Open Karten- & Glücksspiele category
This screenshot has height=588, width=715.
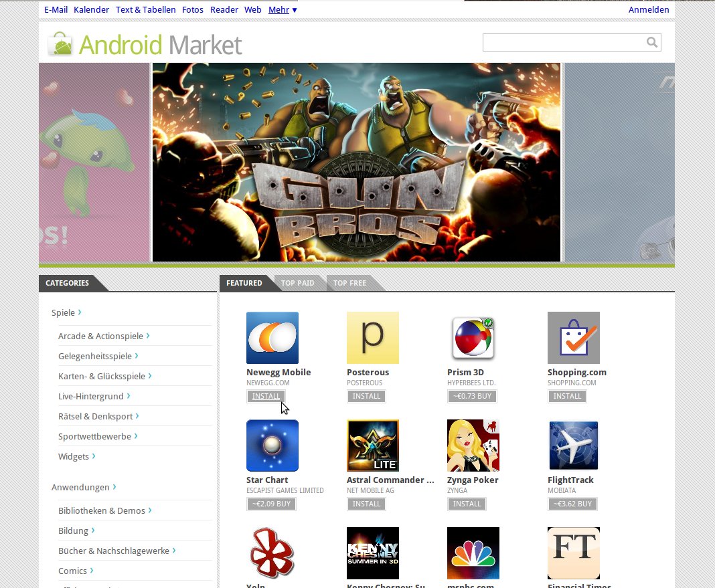click(105, 376)
